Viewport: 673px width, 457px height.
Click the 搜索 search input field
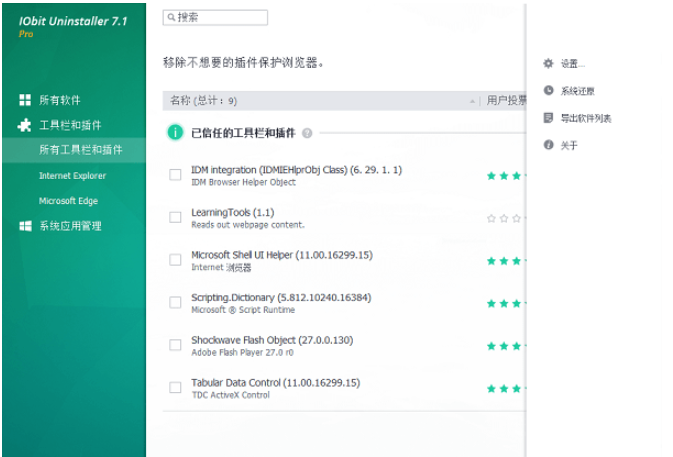215,18
